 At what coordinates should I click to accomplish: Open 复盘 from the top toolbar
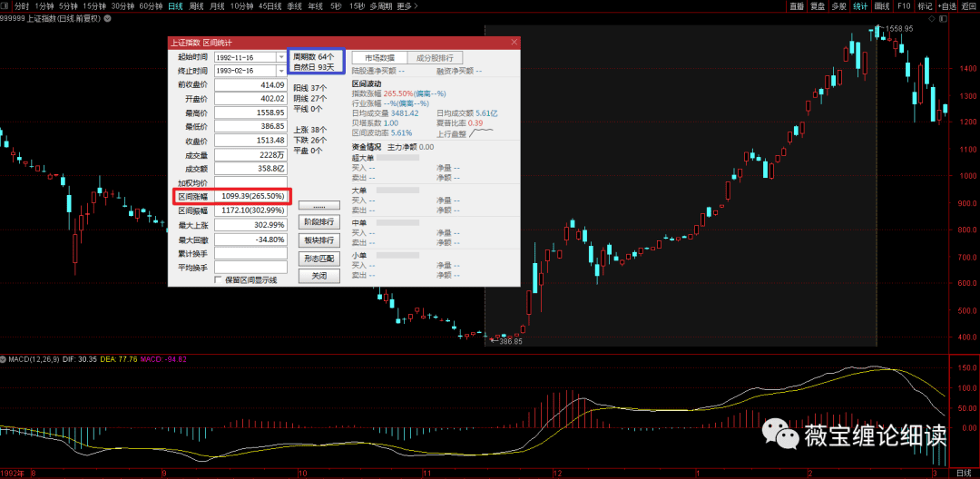pos(818,6)
